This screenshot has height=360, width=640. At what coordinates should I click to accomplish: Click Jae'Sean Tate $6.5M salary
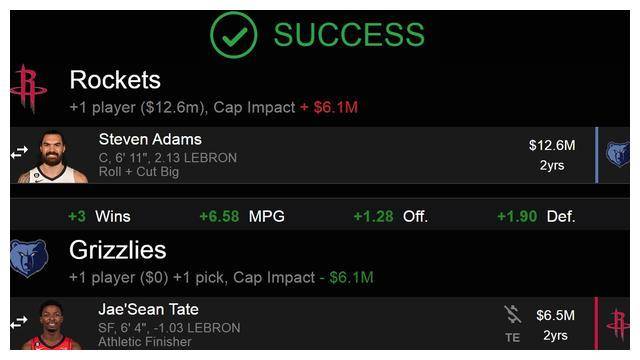[556, 316]
